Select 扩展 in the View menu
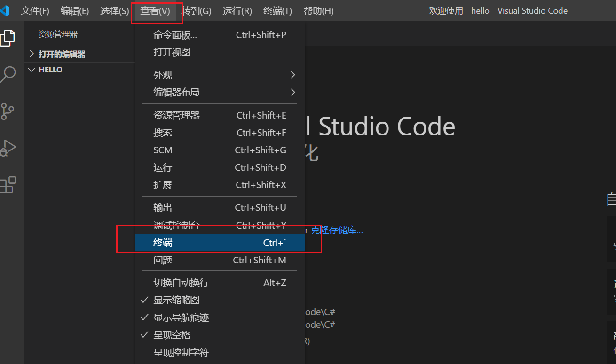Viewport: 616px width, 364px height. [x=220, y=185]
